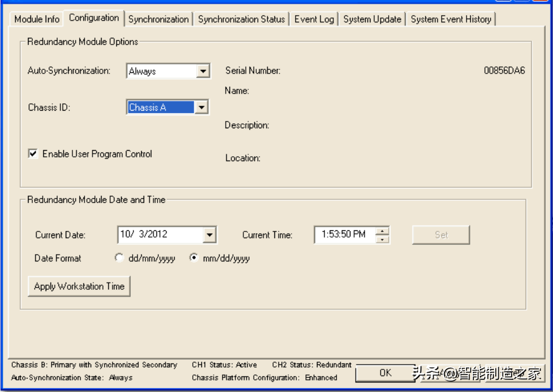Expand the Auto-Synchronization dropdown
This screenshot has width=553, height=392.
click(x=203, y=71)
